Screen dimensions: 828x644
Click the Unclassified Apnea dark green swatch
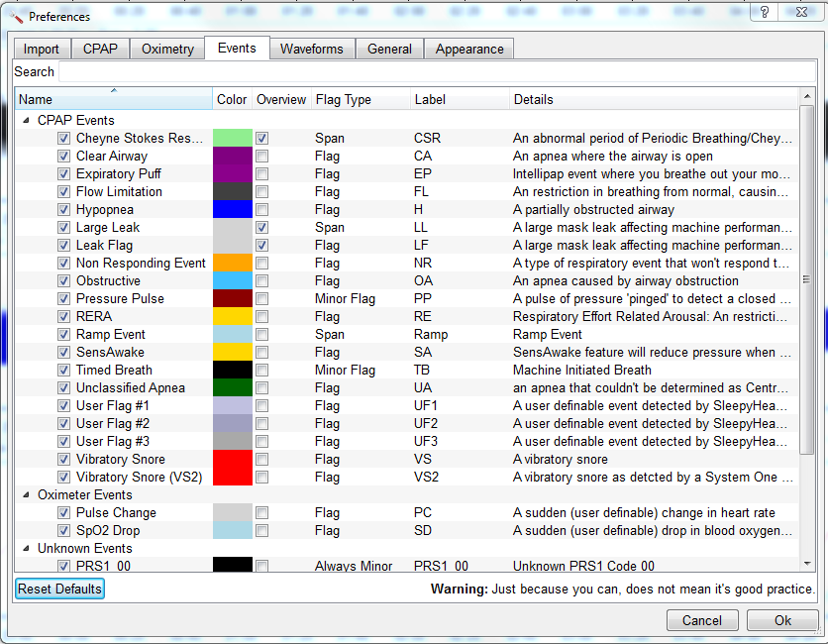pos(233,388)
